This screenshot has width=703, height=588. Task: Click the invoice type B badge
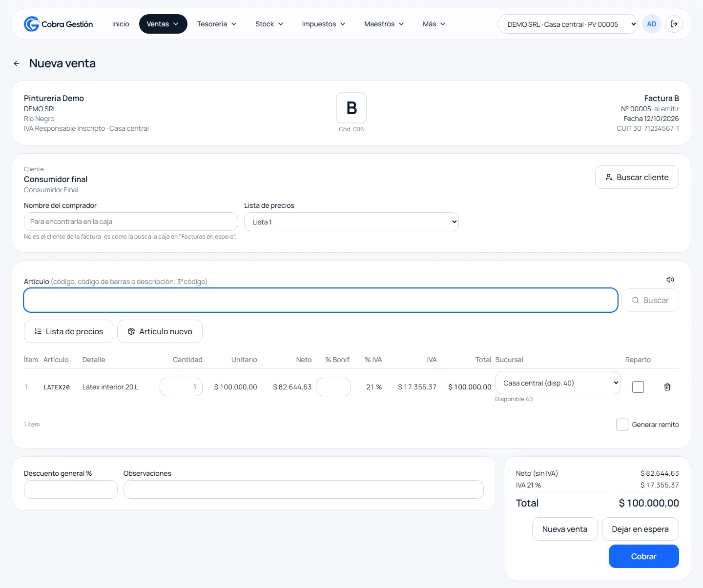pos(351,108)
